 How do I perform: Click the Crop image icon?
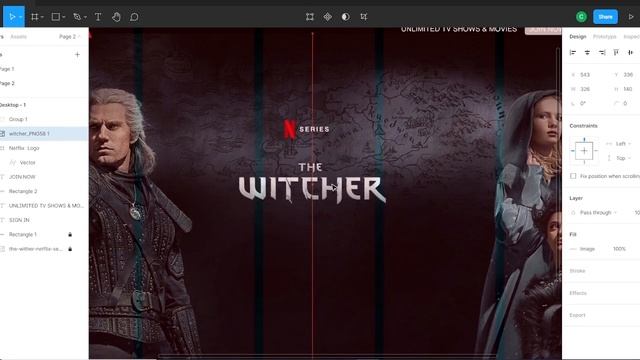pyautogui.click(x=364, y=17)
